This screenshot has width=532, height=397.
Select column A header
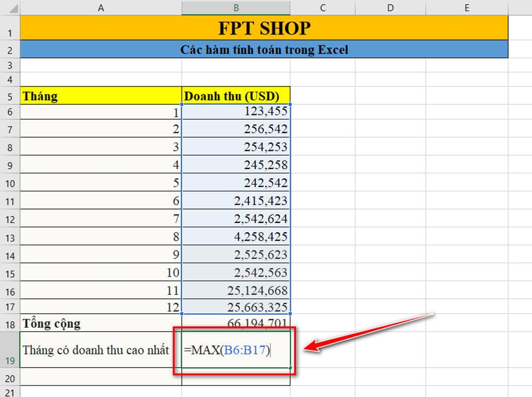[101, 8]
